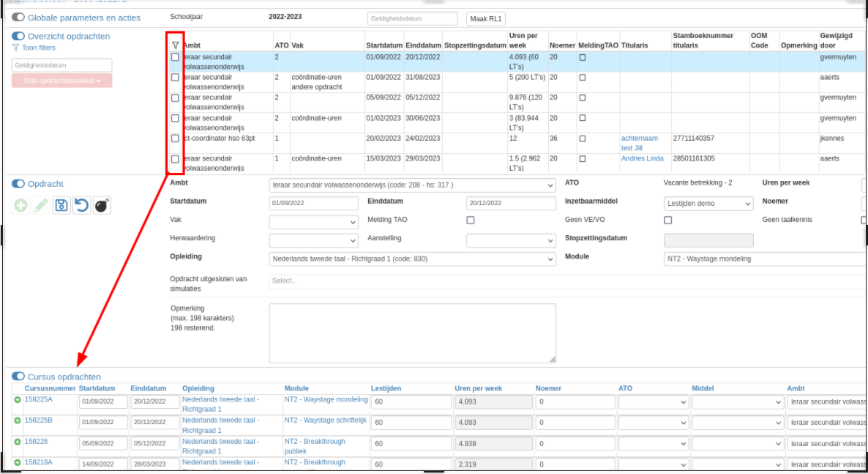Screen dimensions: 868x474
Task: Click the Titularis column header
Action: pos(635,45)
